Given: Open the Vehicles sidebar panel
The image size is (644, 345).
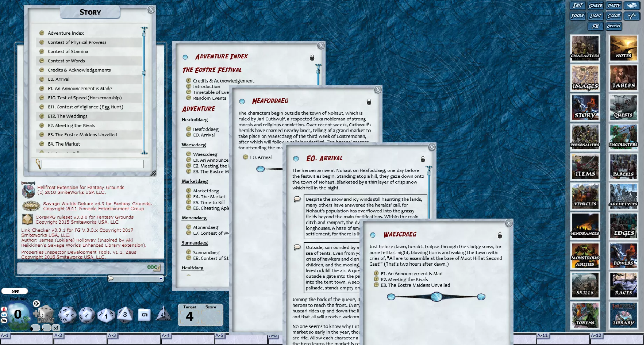Looking at the screenshot, I should [x=585, y=197].
